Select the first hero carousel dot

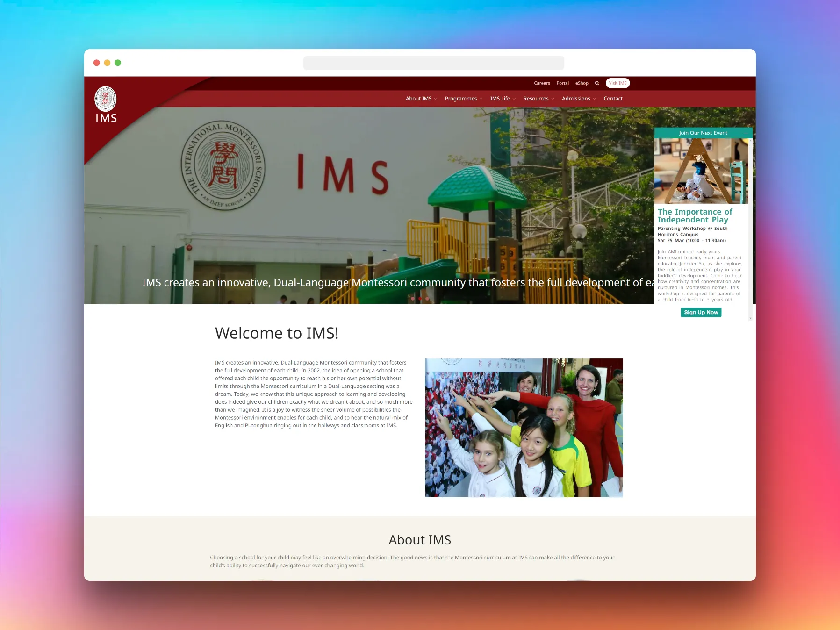pos(413,298)
